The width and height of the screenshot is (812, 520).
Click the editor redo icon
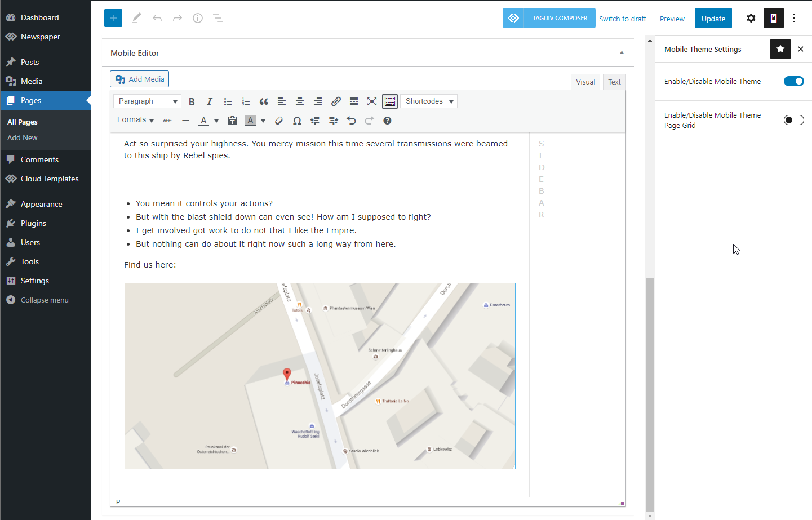pyautogui.click(x=369, y=121)
